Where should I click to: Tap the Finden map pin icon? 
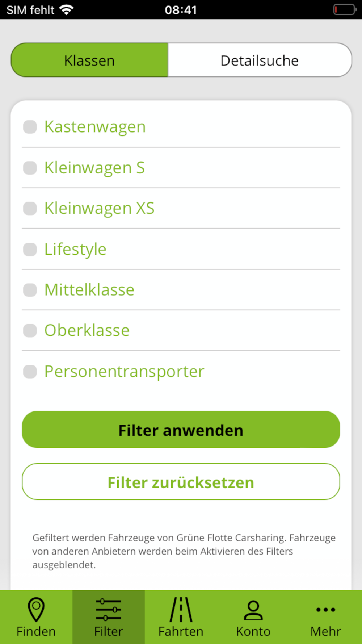(x=36, y=610)
